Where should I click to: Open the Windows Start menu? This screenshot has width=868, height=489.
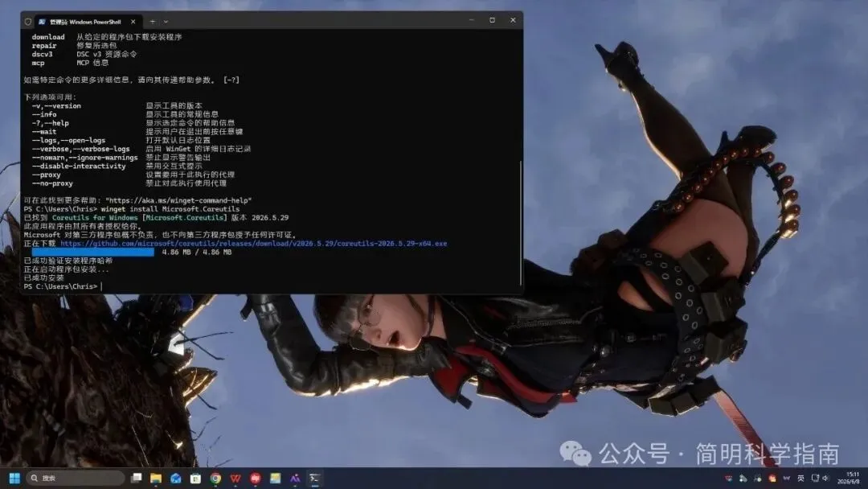(x=14, y=478)
